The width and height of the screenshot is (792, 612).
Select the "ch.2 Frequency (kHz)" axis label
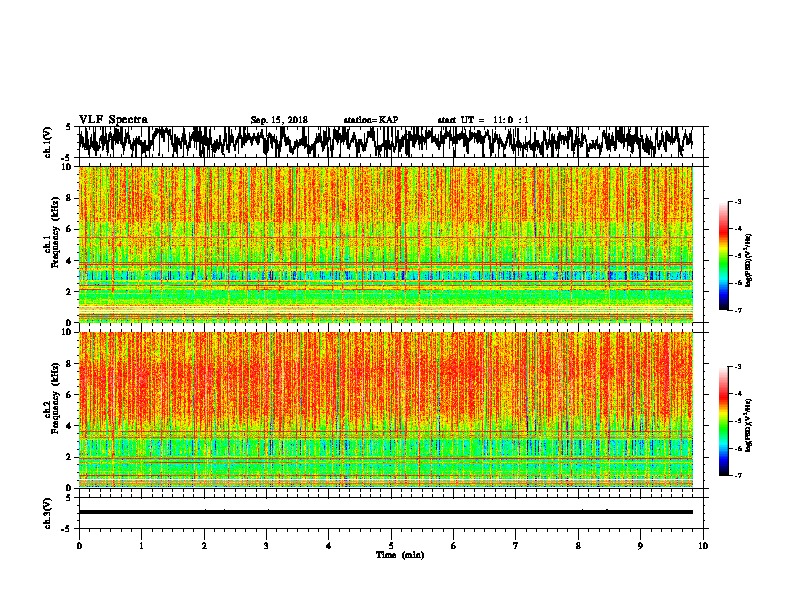[x=52, y=398]
